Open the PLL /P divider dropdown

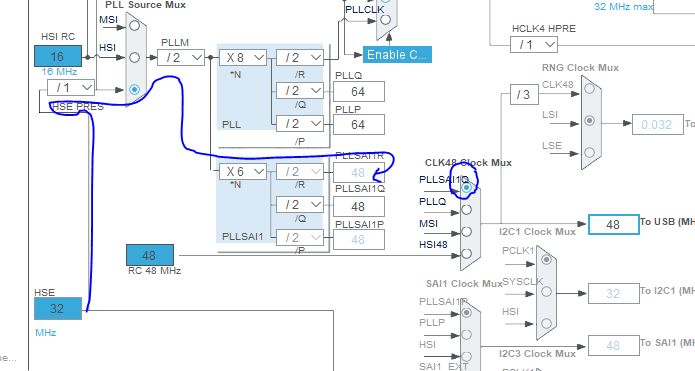pos(300,124)
